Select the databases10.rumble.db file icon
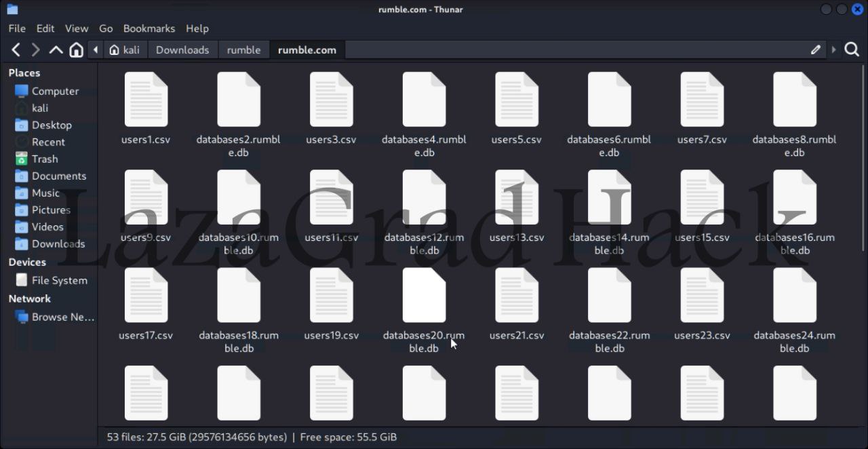Image resolution: width=868 pixels, height=449 pixels. 239,197
